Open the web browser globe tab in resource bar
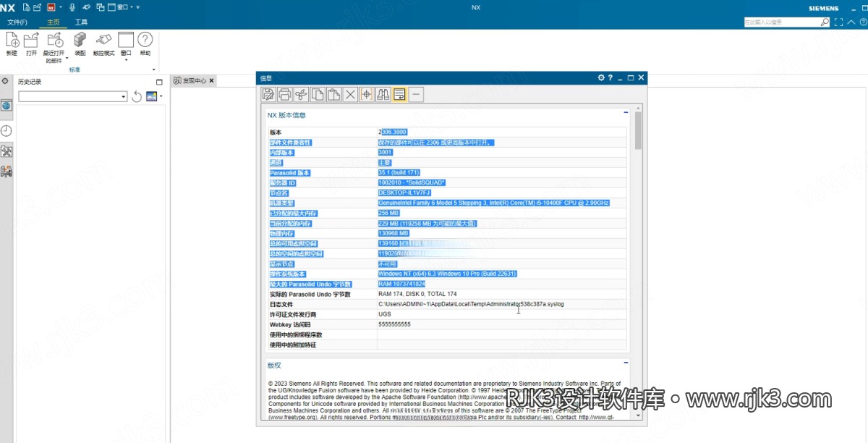The height and width of the screenshot is (443, 868). click(x=6, y=105)
